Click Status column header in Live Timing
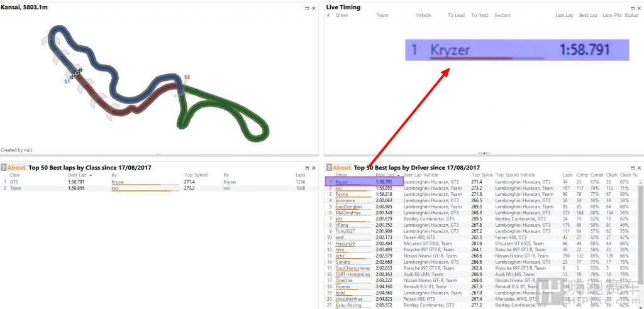 pyautogui.click(x=631, y=15)
